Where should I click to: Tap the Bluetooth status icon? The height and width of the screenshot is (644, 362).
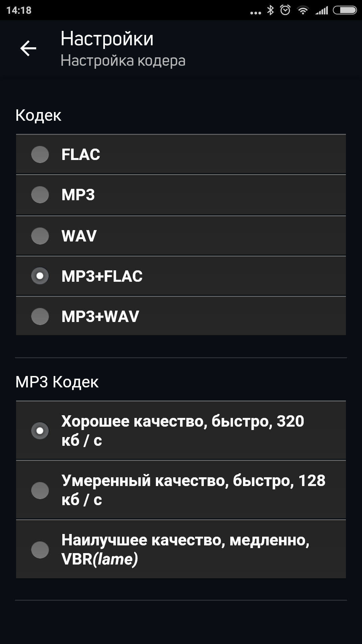coord(270,10)
